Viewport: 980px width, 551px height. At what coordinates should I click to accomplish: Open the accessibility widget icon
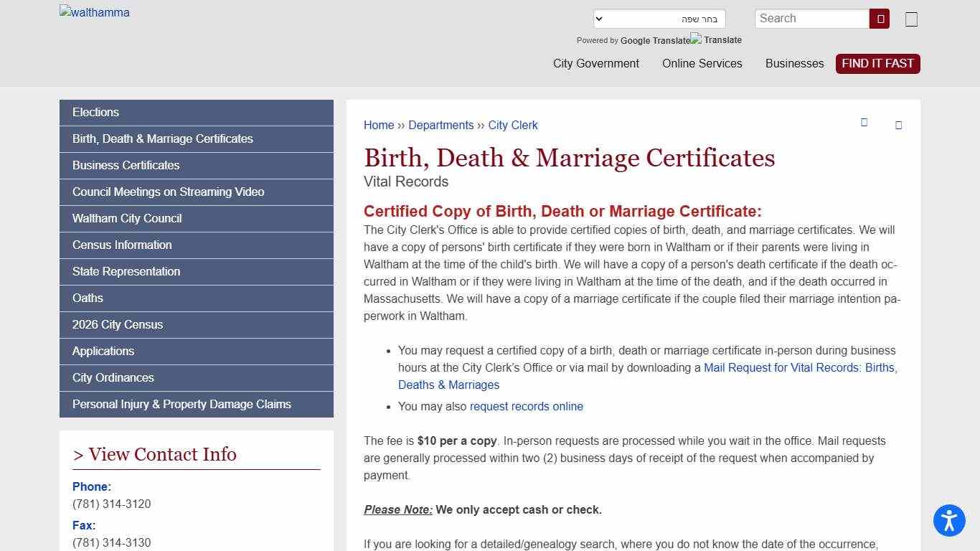[x=948, y=521]
